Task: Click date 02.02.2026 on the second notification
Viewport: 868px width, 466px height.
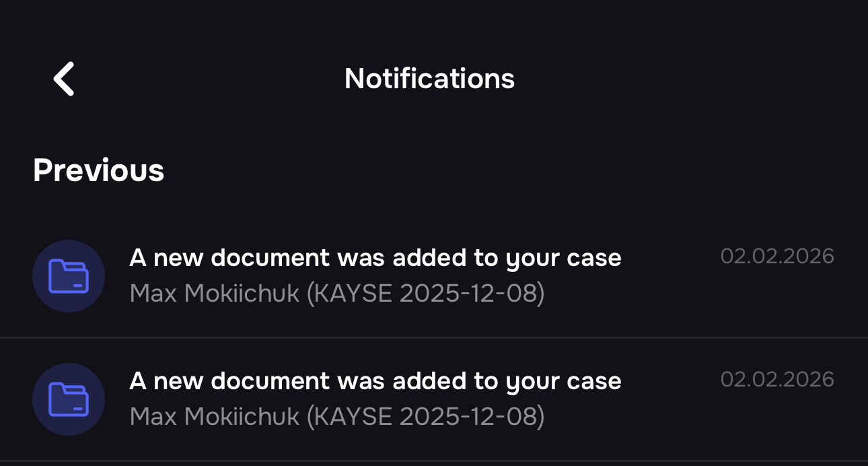Action: click(778, 379)
